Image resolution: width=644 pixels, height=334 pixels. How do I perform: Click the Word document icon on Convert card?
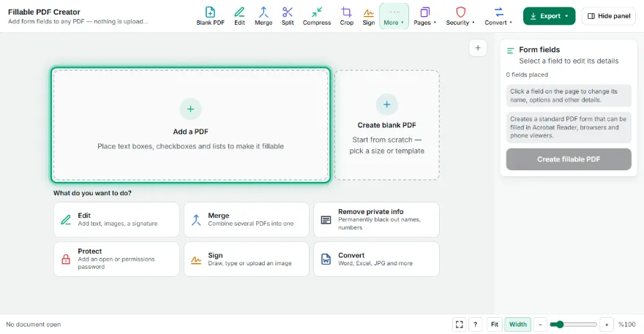click(x=326, y=259)
